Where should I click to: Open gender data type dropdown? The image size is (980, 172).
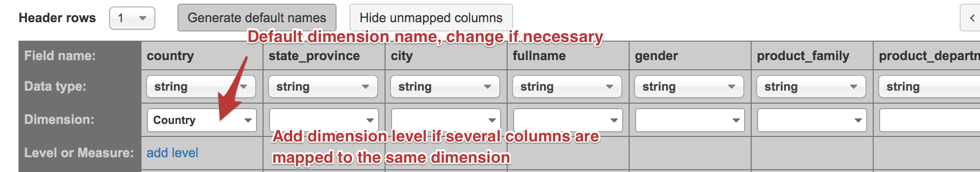tap(689, 86)
